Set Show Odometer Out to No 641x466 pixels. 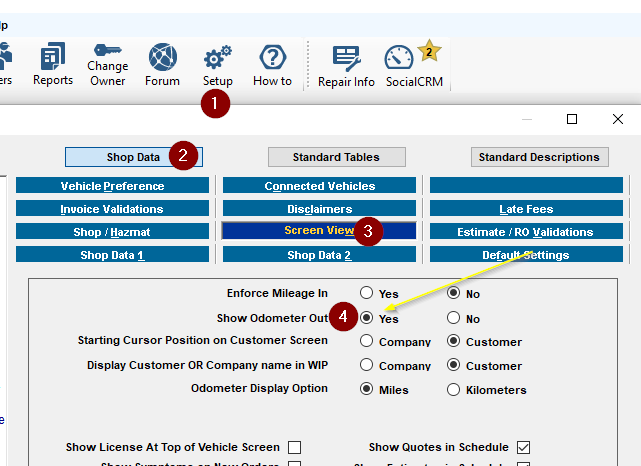pos(453,317)
